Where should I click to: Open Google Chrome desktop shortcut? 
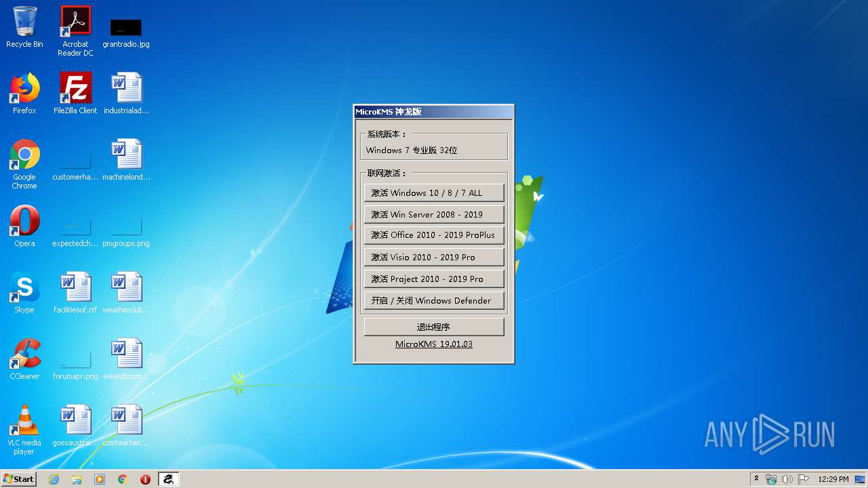(x=24, y=164)
